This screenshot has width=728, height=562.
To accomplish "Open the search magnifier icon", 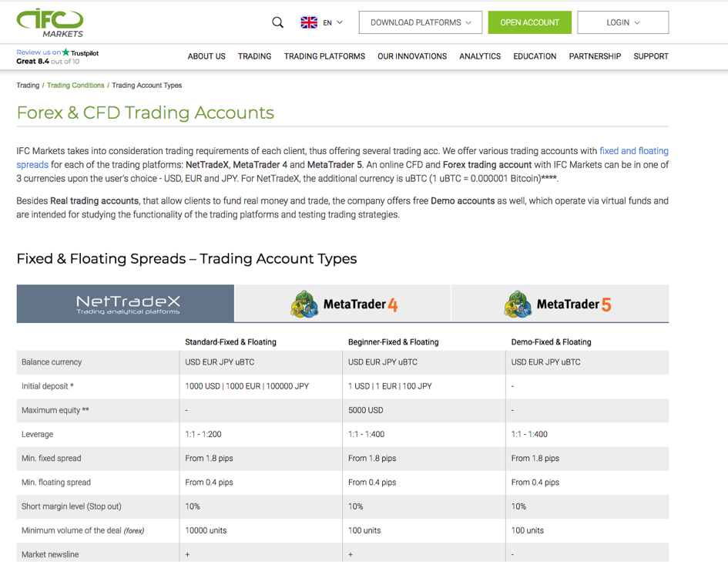I will [x=277, y=22].
